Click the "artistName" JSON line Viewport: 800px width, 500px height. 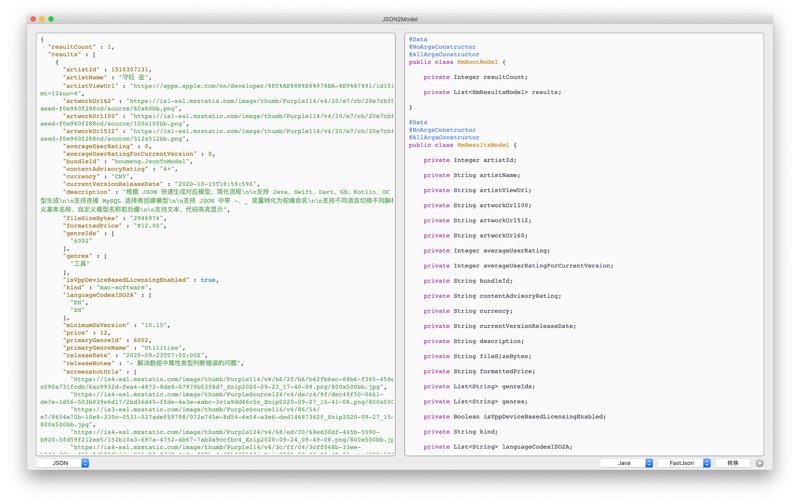(x=107, y=78)
